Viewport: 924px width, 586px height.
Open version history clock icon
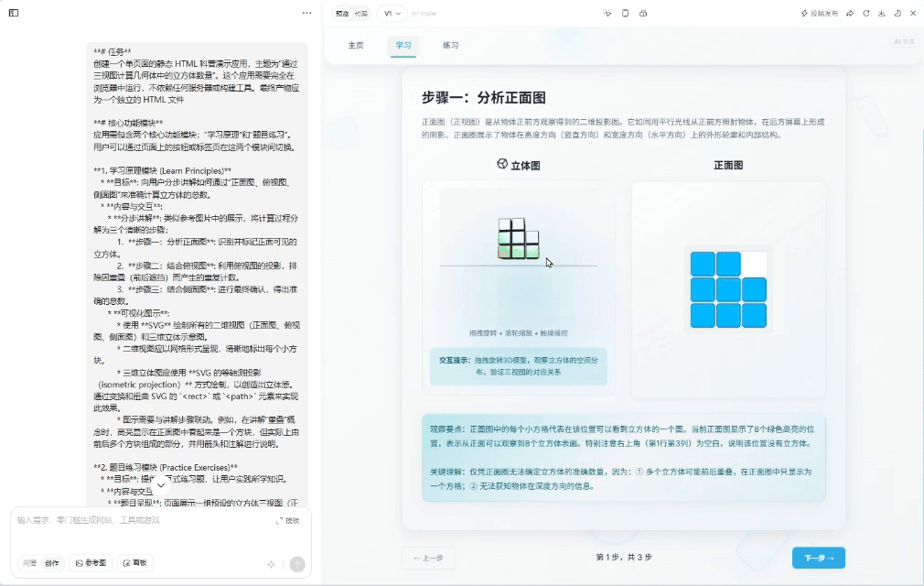point(897,14)
